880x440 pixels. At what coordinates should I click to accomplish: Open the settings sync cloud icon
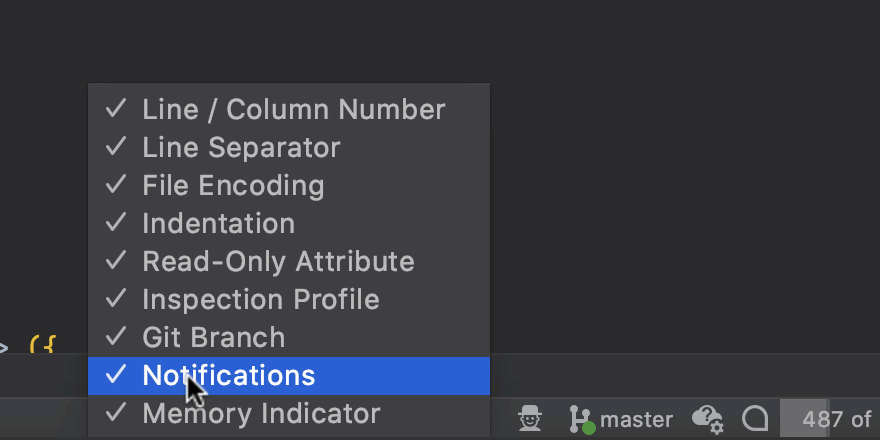[707, 419]
